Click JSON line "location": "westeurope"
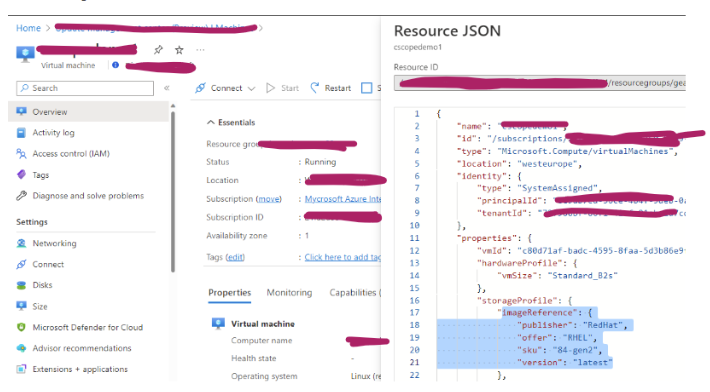 (519, 163)
